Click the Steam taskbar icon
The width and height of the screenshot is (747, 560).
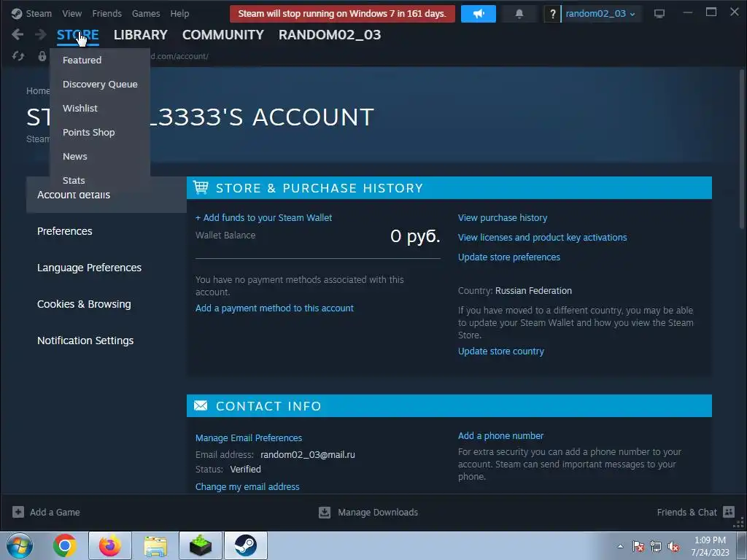click(246, 545)
